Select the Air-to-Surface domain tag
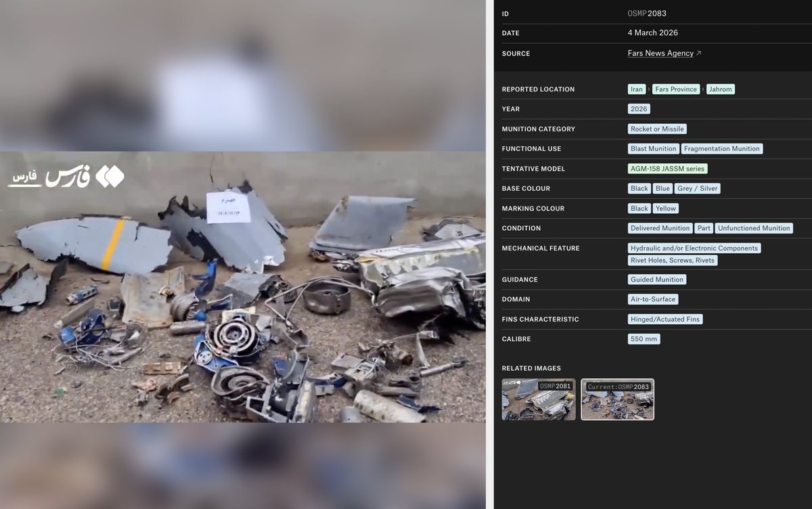Image resolution: width=812 pixels, height=509 pixels. tap(652, 298)
